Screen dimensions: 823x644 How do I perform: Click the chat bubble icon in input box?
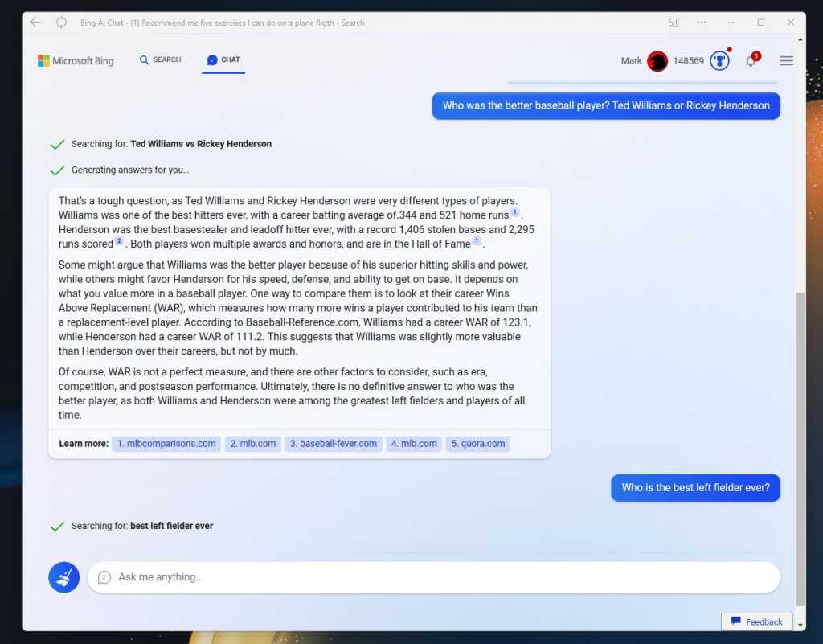(104, 576)
